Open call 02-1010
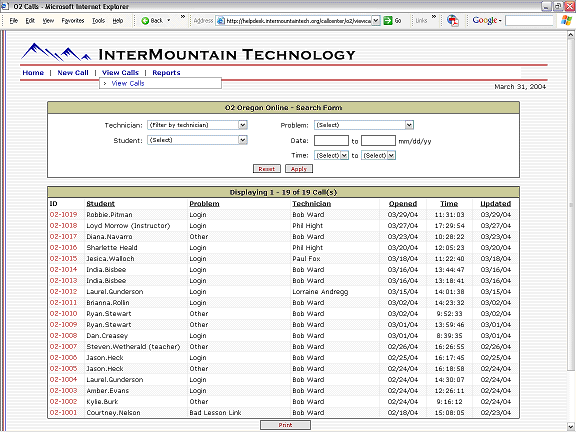The width and height of the screenshot is (576, 432). [x=63, y=314]
